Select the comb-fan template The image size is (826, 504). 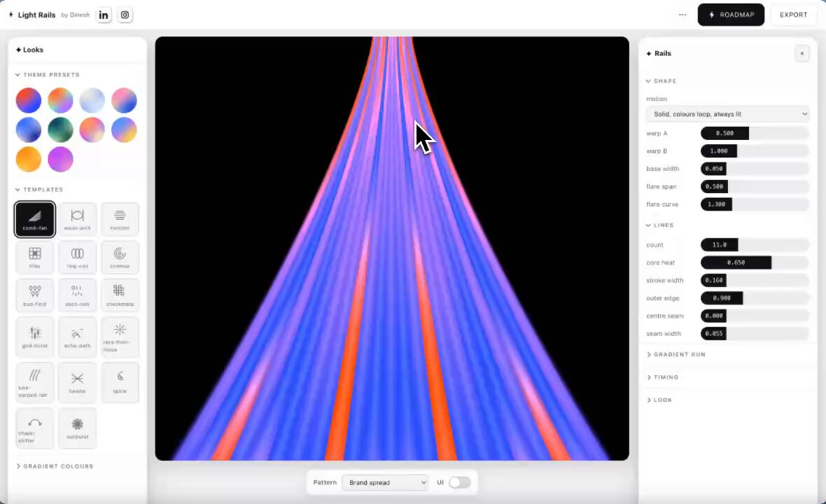coord(35,219)
